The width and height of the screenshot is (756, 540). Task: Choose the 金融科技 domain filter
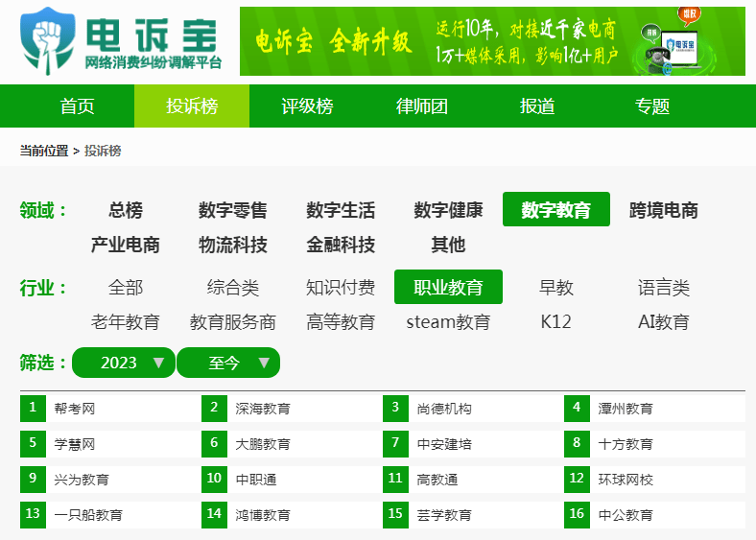click(341, 245)
